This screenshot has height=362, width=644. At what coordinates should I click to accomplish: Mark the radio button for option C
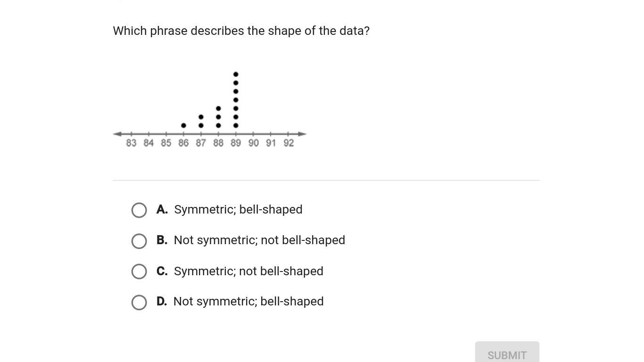(x=139, y=271)
